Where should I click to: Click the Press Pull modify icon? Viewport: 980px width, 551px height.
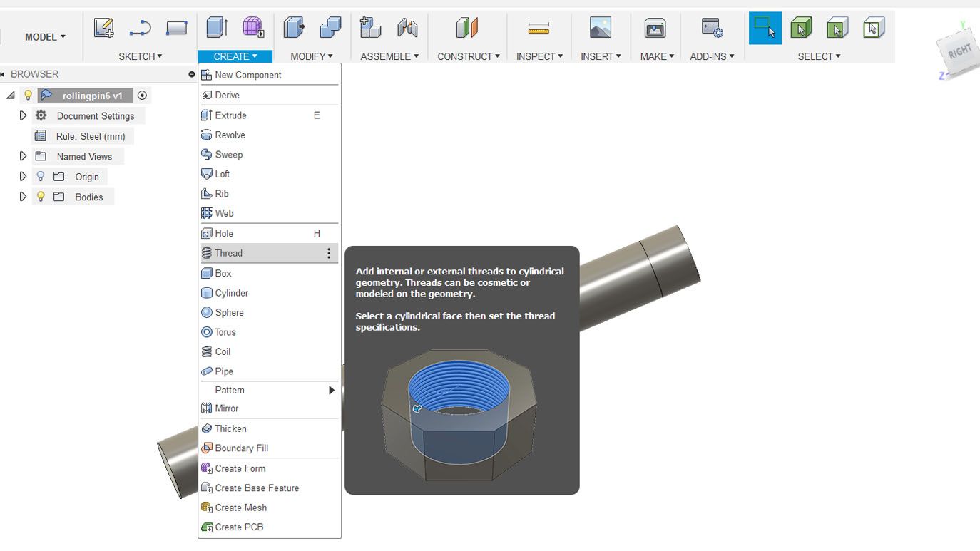tap(293, 28)
